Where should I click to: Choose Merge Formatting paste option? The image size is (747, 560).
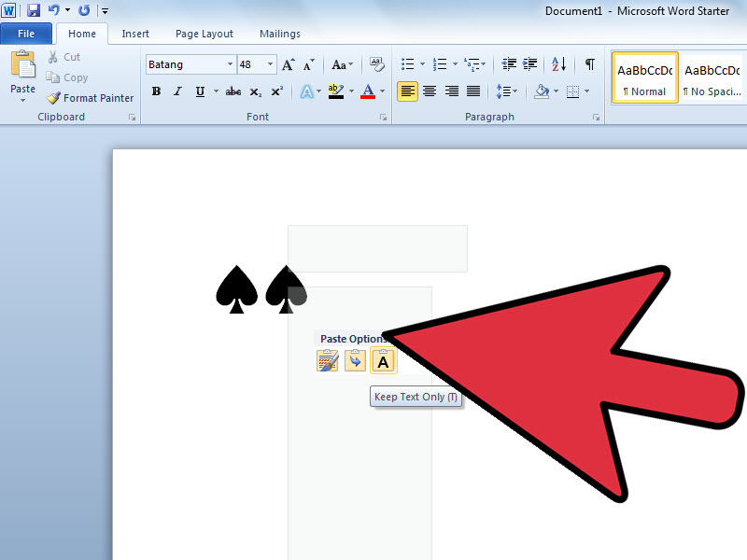pyautogui.click(x=356, y=361)
